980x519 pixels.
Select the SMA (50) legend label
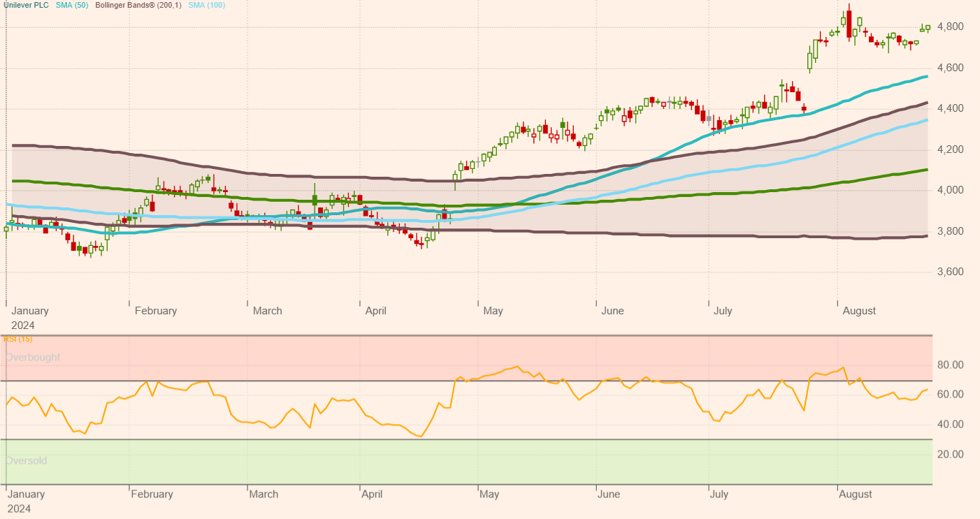71,5
